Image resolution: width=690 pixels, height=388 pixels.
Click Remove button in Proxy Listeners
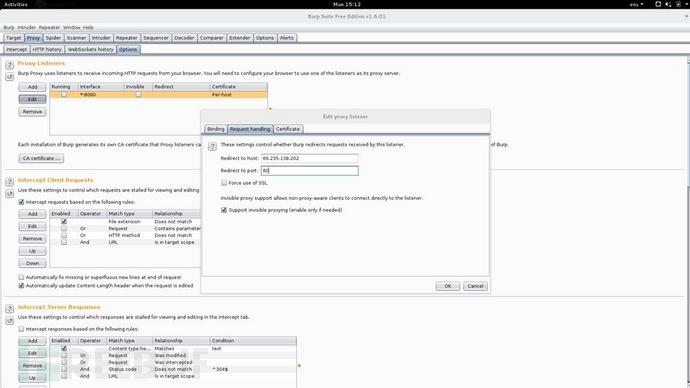point(33,112)
